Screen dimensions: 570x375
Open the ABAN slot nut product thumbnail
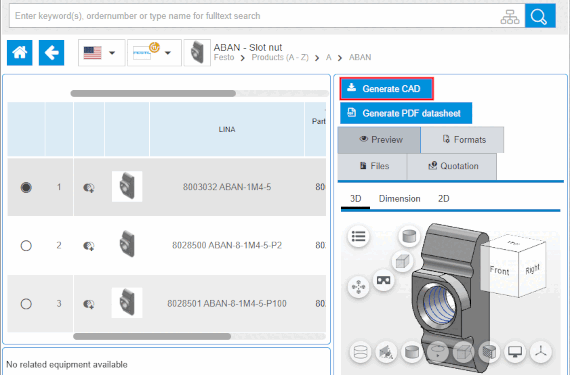click(197, 53)
